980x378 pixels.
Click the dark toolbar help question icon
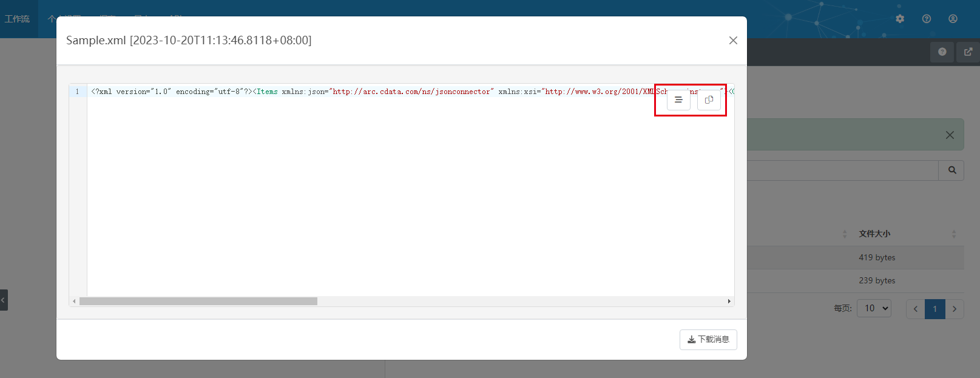pos(942,52)
